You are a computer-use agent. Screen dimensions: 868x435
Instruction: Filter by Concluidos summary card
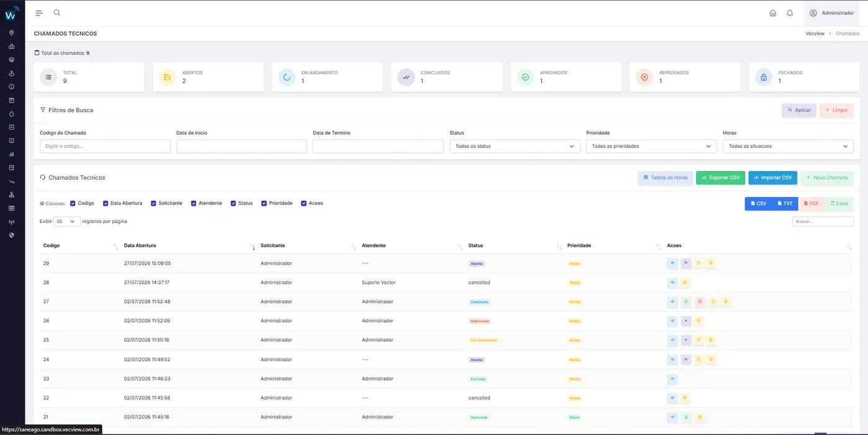[446, 77]
